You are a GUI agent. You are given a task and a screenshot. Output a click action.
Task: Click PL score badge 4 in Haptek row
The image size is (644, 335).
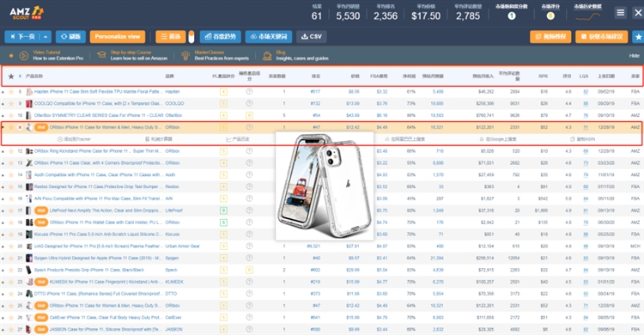click(x=223, y=92)
